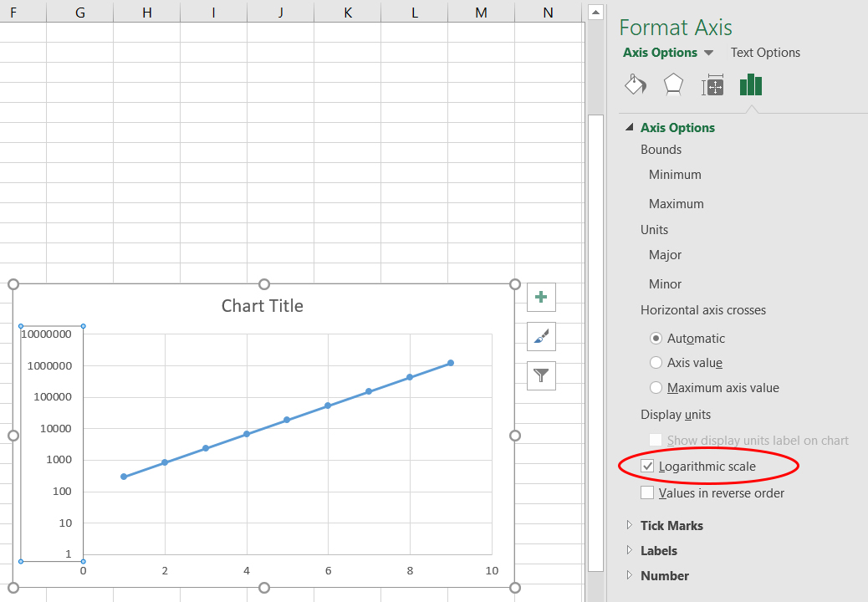Enable Values in reverse order

pos(648,493)
